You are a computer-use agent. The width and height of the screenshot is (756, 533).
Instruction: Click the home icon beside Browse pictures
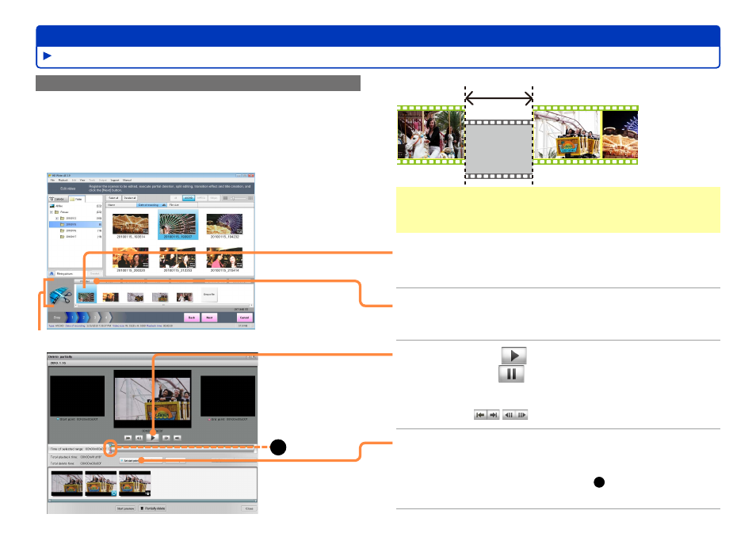click(52, 273)
